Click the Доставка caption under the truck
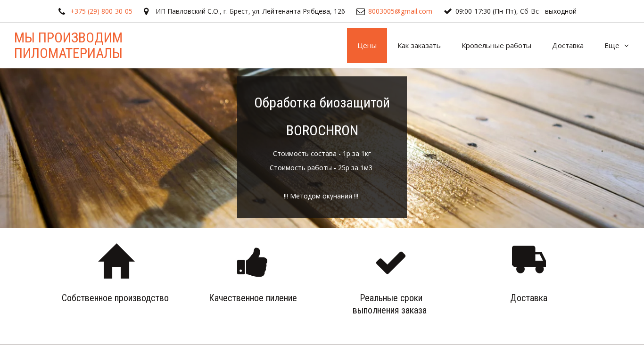 tap(528, 298)
